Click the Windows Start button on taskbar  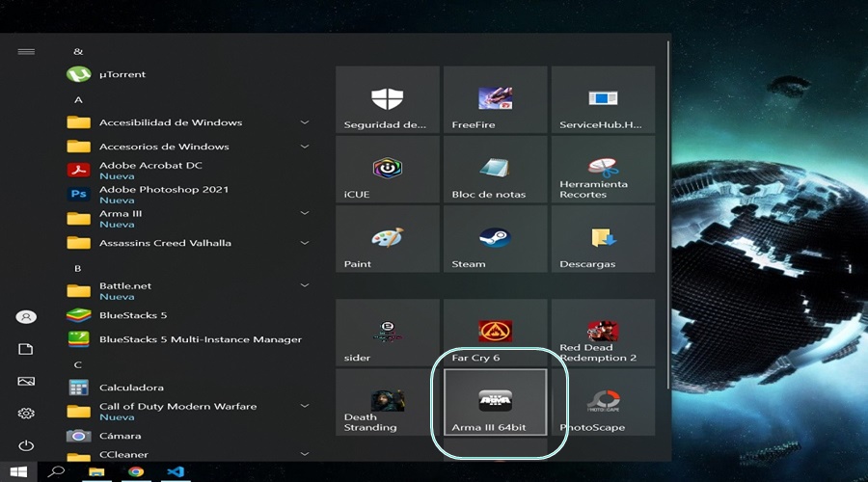[x=18, y=471]
